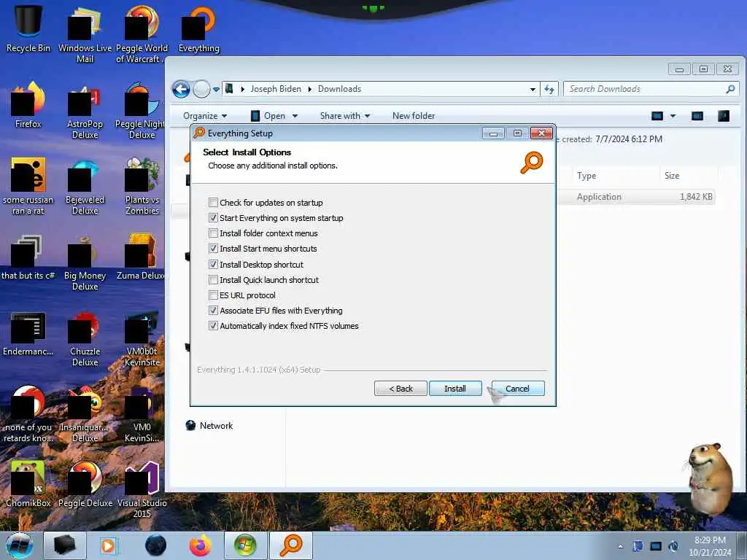
Task: Sort files by the Size column
Action: 672,176
